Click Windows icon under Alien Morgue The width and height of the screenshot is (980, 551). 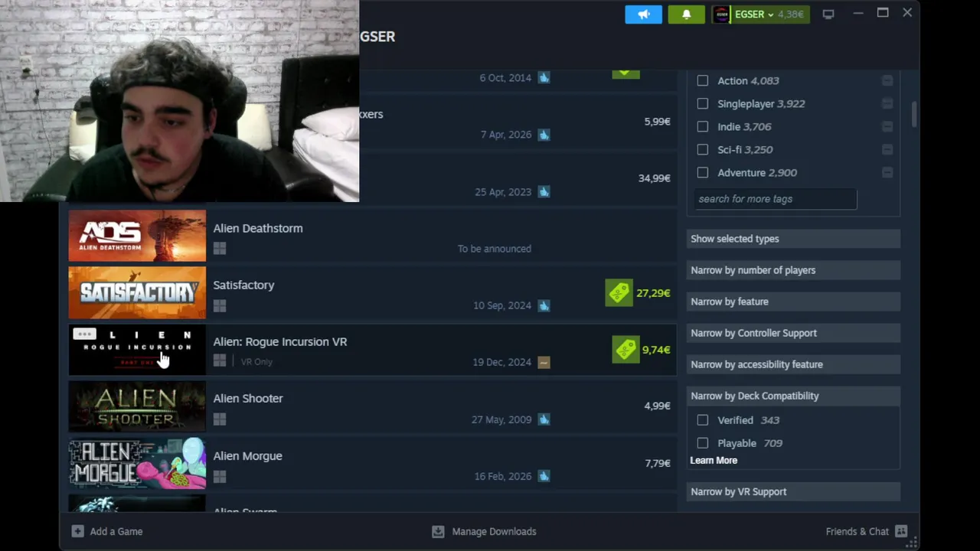(x=220, y=476)
